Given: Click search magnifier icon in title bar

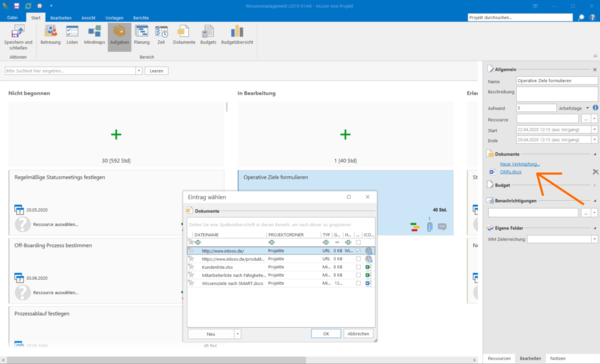Looking at the screenshot, I should (x=581, y=17).
